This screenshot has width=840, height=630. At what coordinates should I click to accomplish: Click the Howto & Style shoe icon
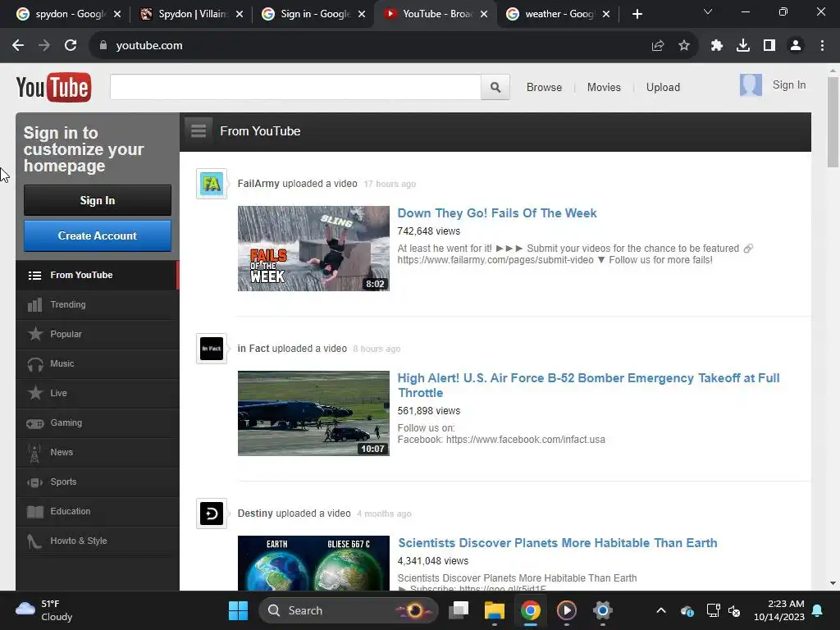[x=34, y=541]
